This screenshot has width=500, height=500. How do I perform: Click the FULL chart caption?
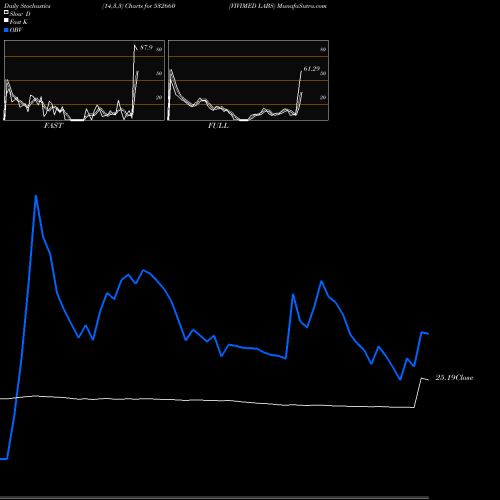click(218, 126)
